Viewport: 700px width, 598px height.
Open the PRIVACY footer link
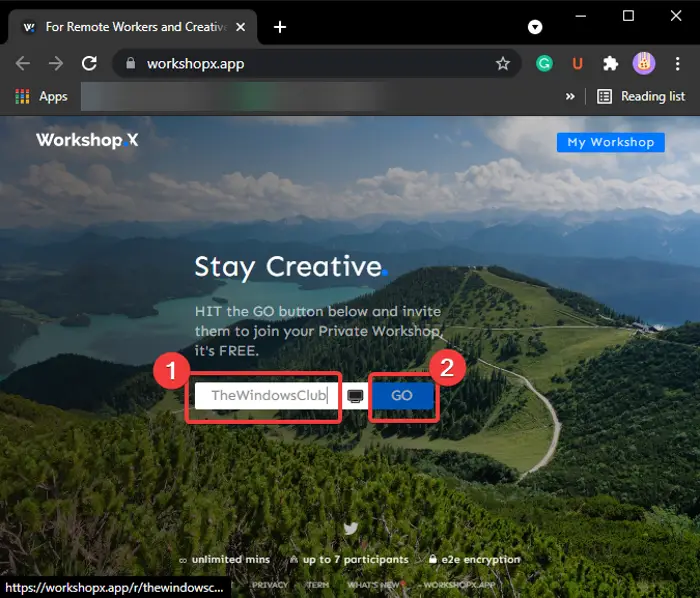pos(270,585)
